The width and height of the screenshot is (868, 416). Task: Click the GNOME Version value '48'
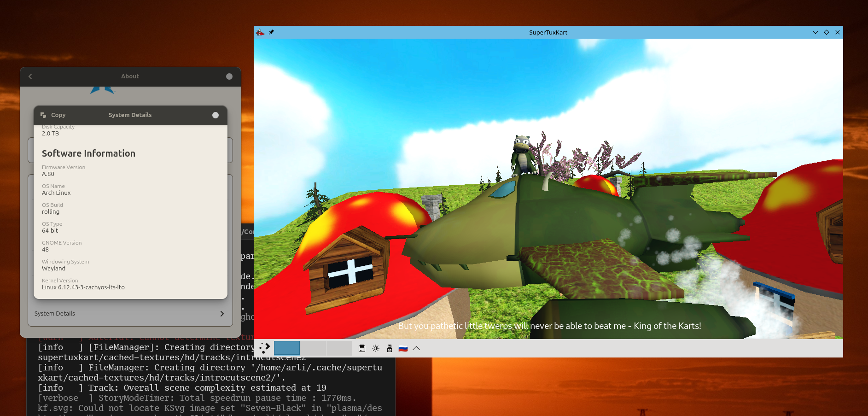coord(45,250)
